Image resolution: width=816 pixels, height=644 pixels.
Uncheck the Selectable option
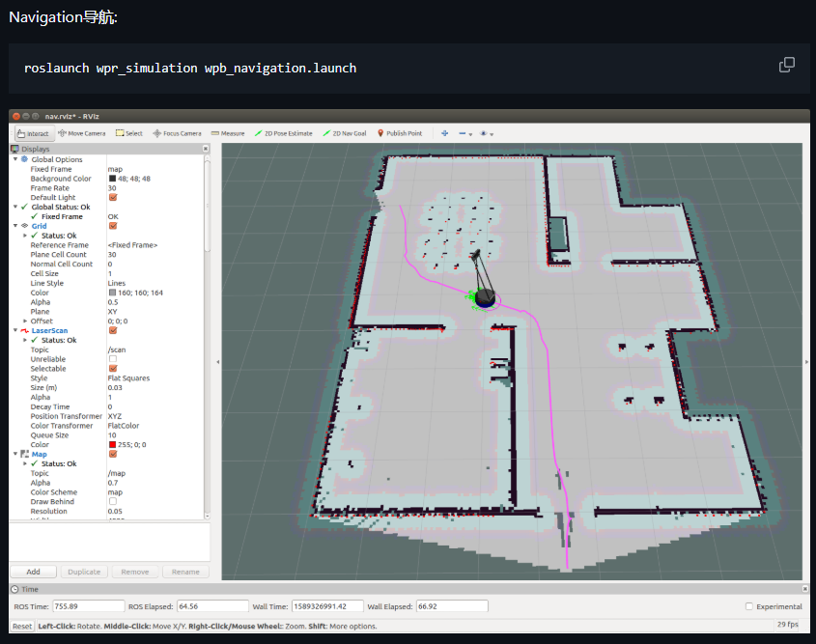113,368
